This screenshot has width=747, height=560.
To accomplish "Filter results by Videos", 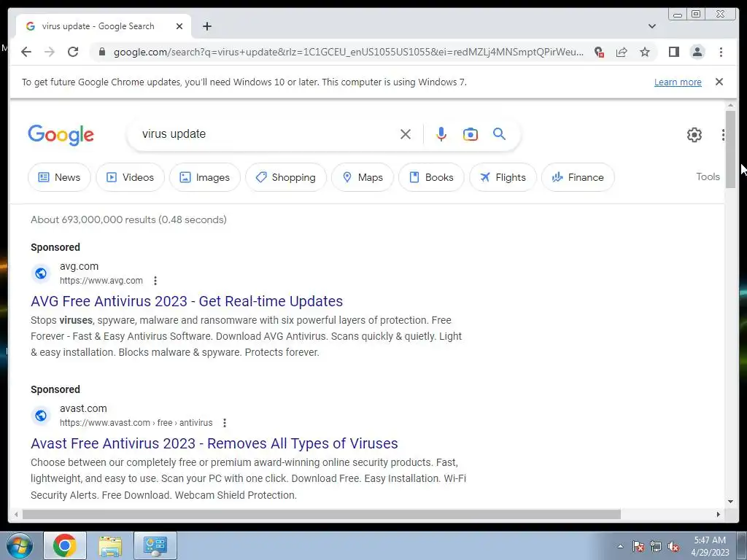I will click(130, 177).
